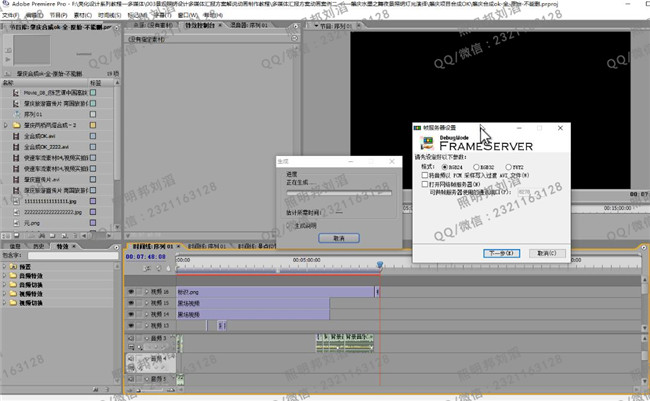Click the playhead marker on the timeline ruler

(x=380, y=264)
